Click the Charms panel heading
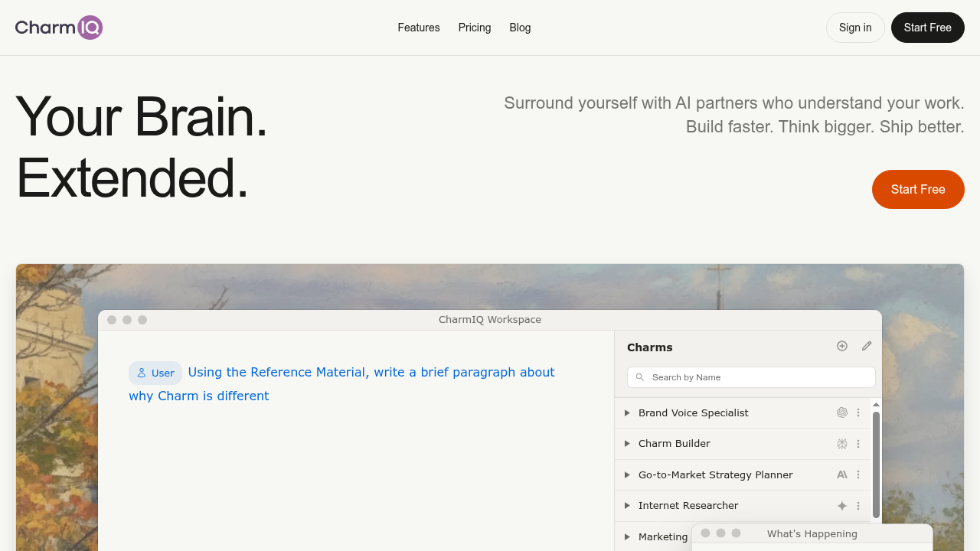 pyautogui.click(x=650, y=347)
